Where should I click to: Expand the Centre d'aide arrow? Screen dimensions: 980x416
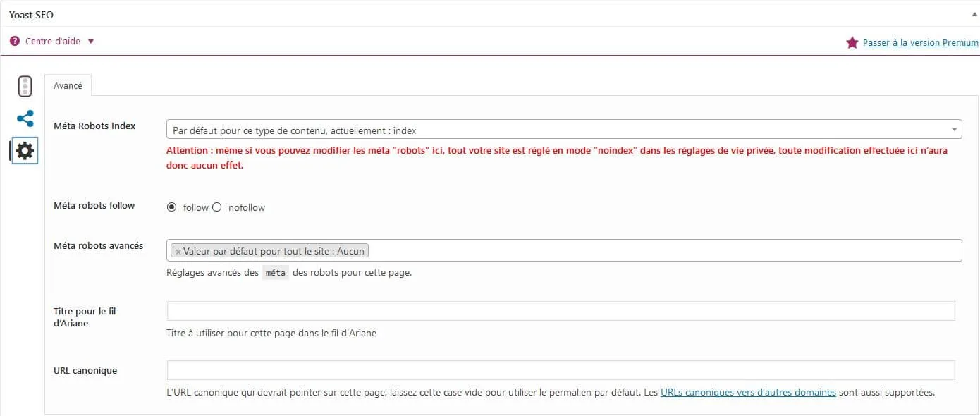tap(91, 42)
